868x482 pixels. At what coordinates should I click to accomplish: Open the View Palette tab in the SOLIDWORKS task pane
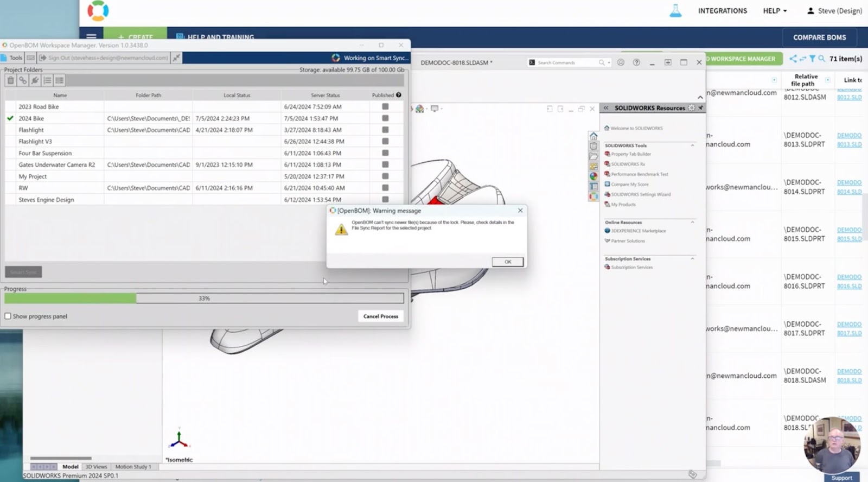point(593,166)
